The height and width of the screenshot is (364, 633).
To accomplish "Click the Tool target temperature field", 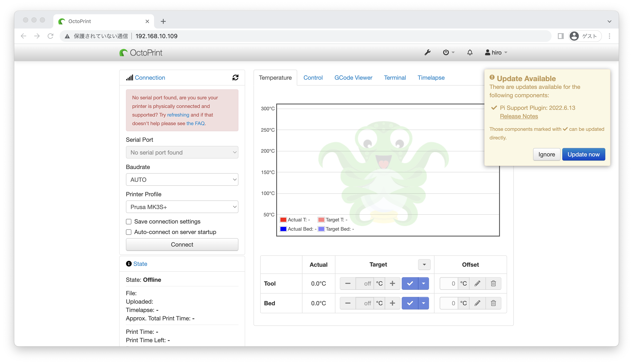I will [365, 283].
